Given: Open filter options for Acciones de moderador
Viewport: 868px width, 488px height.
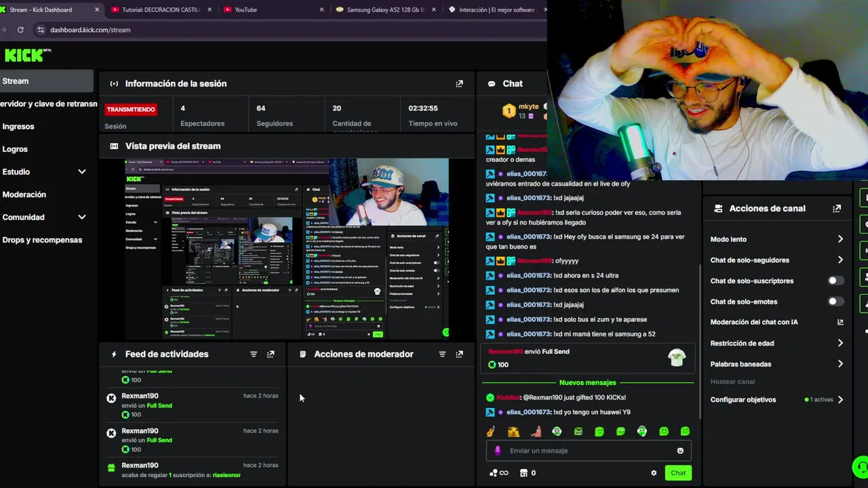Looking at the screenshot, I should 442,354.
